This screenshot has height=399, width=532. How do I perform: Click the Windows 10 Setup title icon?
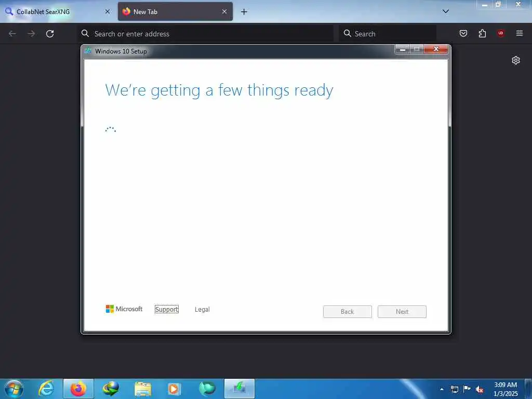[88, 51]
